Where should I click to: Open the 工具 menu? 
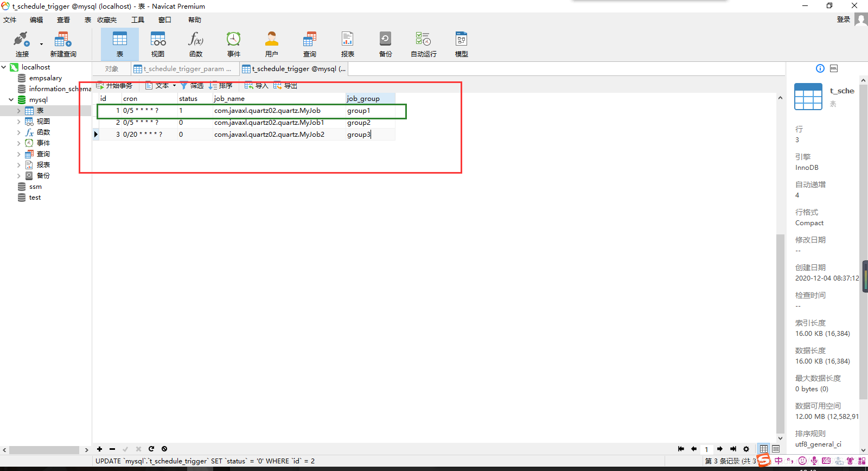(138, 20)
